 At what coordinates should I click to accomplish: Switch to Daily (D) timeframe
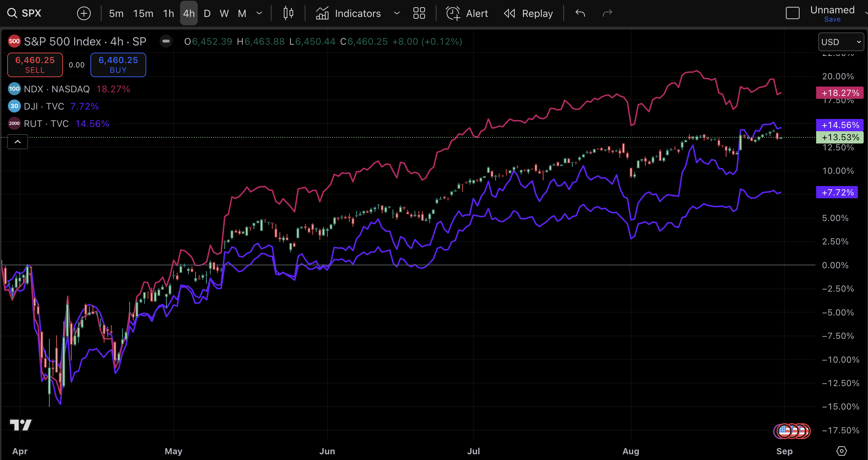(x=207, y=13)
